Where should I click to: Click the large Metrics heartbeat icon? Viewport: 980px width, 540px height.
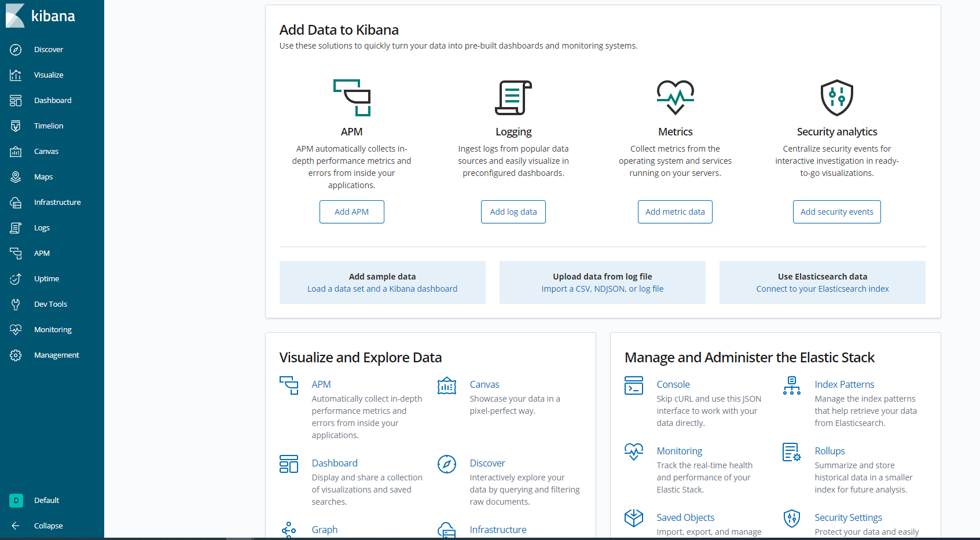pyautogui.click(x=676, y=98)
